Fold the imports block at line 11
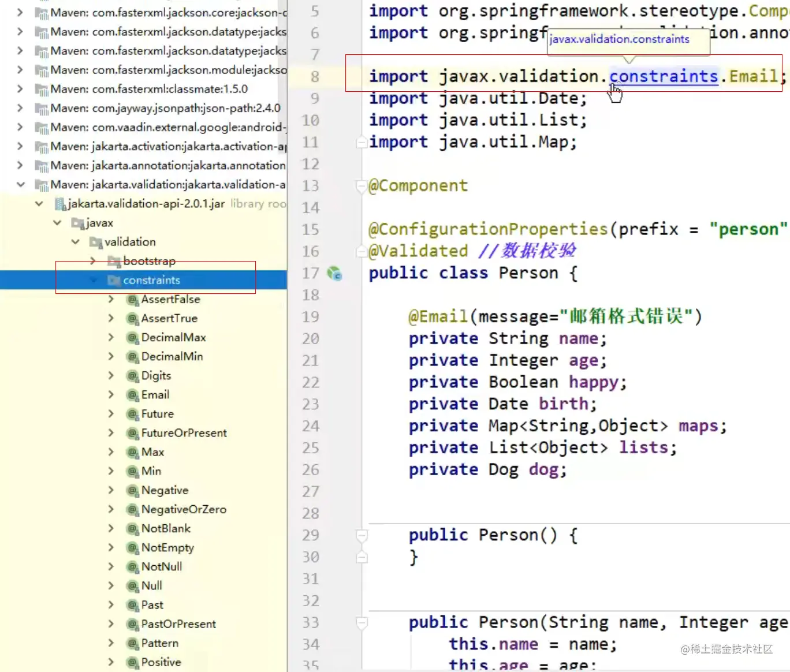Screen dimensions: 790x672 pyautogui.click(x=362, y=142)
